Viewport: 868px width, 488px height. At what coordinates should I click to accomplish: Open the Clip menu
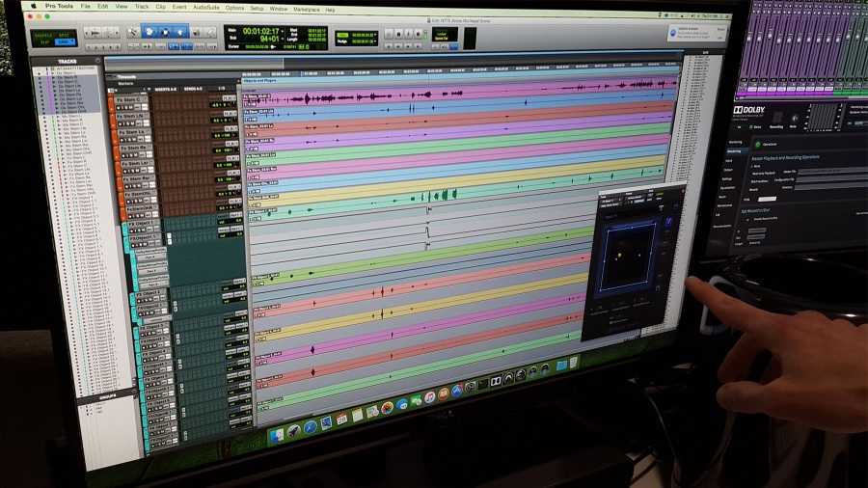point(160,7)
